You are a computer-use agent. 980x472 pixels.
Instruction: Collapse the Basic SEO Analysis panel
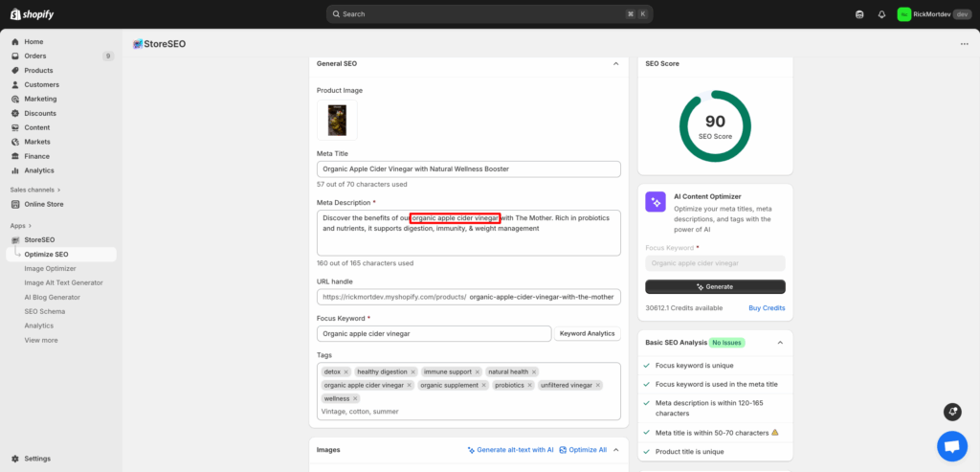point(780,342)
